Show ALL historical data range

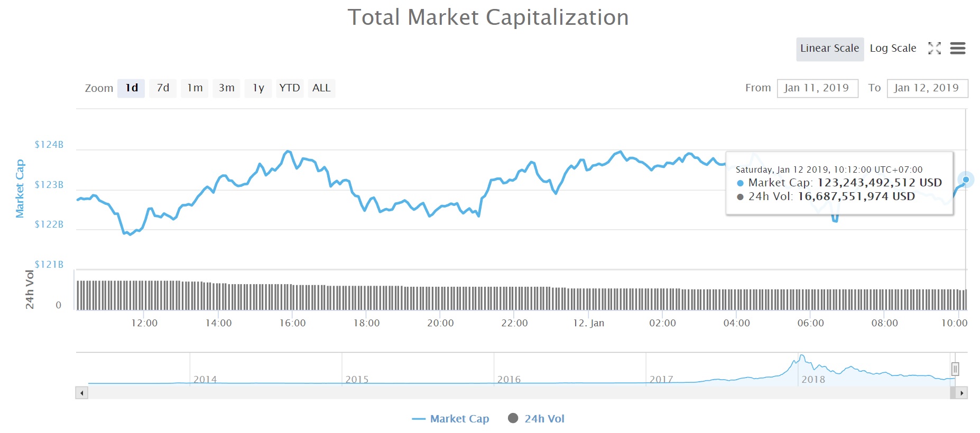click(321, 88)
